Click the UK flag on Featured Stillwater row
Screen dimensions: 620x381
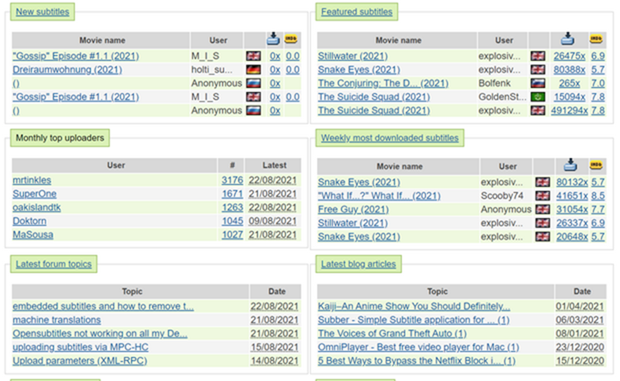[x=538, y=56]
